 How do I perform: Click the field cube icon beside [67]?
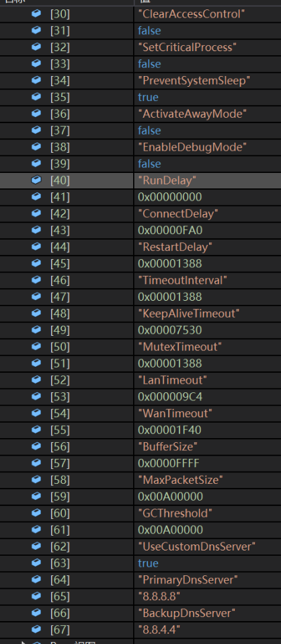(x=36, y=629)
